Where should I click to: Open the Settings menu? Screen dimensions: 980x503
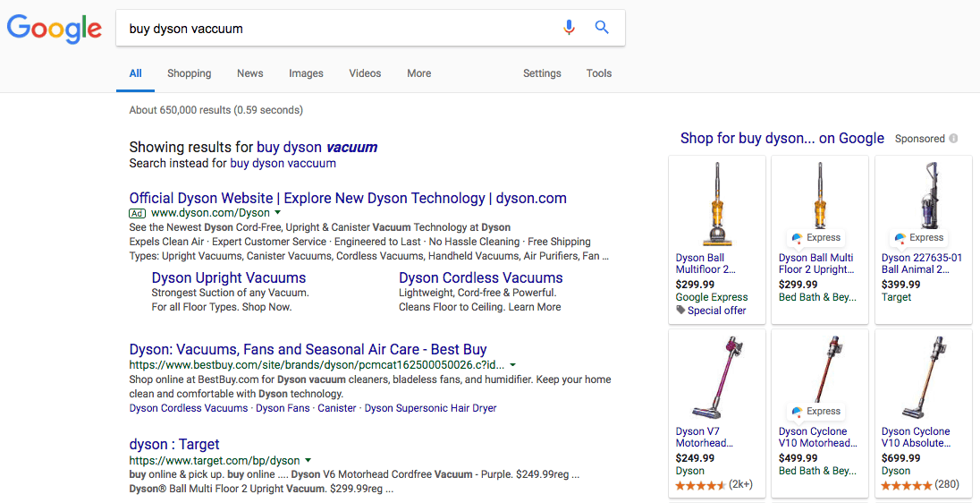tap(542, 73)
